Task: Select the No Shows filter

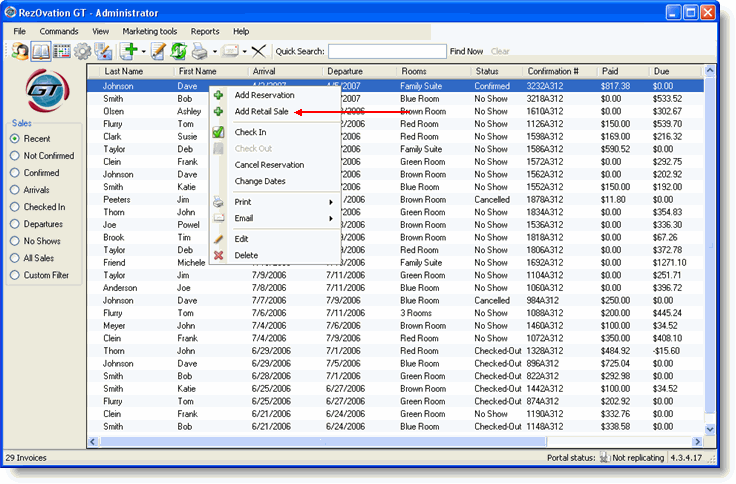Action: click(35, 241)
